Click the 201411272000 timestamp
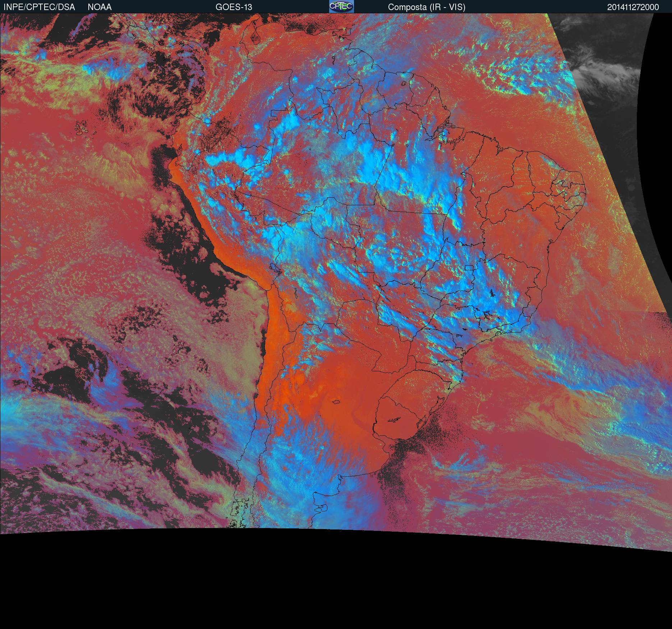672x629 pixels. (633, 7)
